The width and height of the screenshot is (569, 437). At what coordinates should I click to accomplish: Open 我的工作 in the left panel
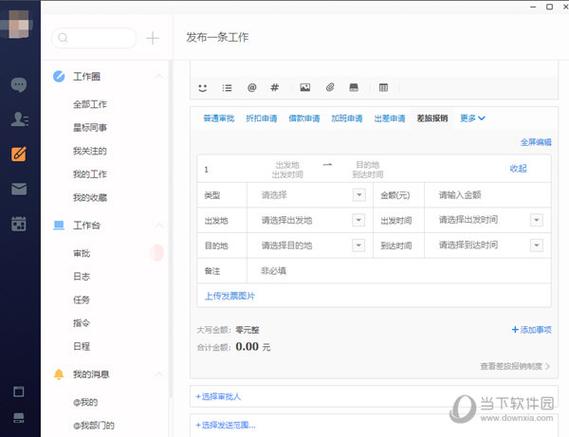point(90,174)
